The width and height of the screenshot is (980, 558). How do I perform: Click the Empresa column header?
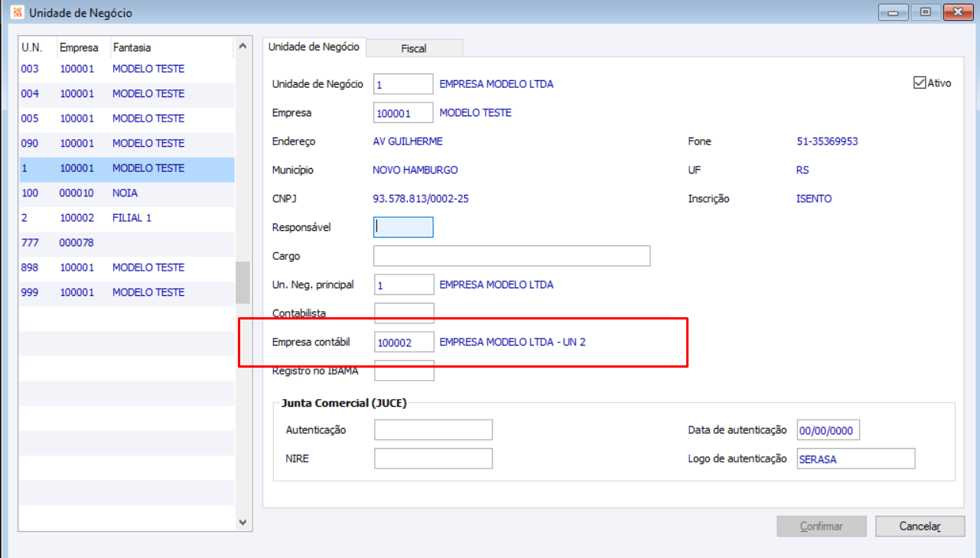(x=83, y=47)
